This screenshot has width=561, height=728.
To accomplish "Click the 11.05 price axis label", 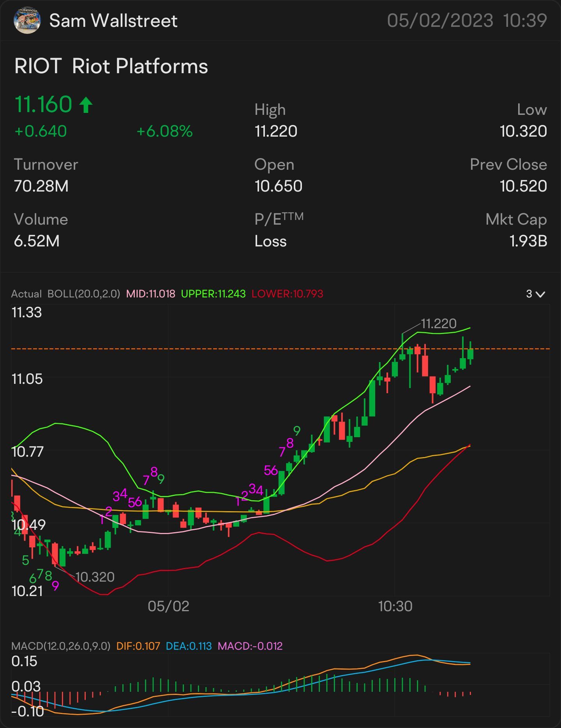I will click(27, 379).
